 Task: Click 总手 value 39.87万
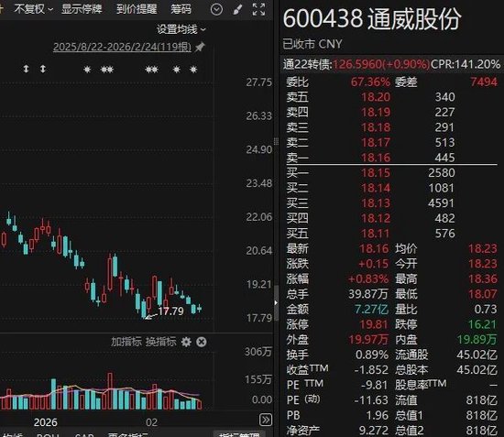click(368, 294)
